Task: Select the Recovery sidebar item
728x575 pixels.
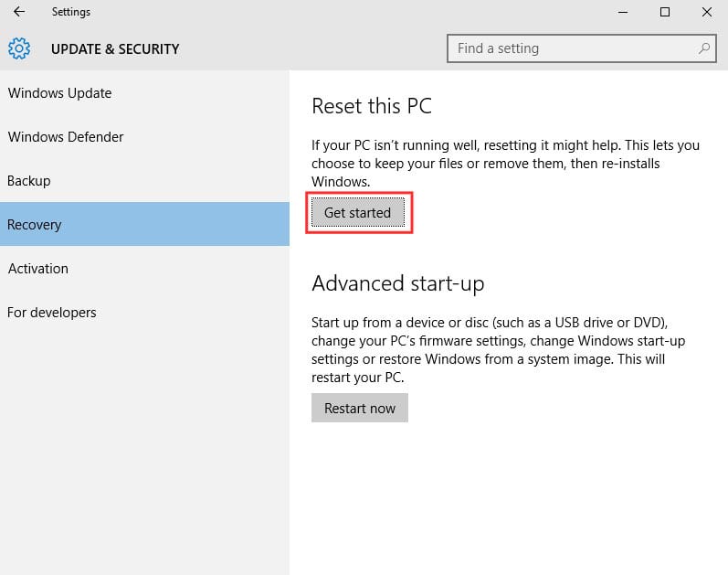Action: [x=35, y=225]
